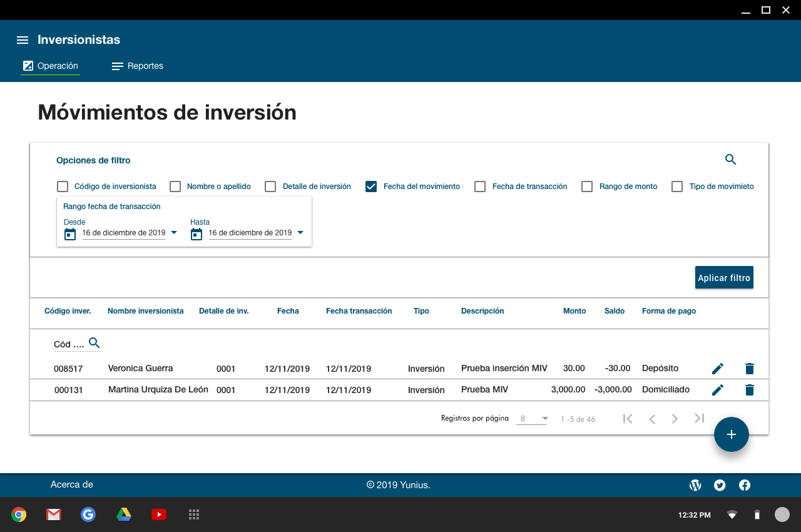Open the Twitter link in footer
Screen dimensions: 801x532
(x=720, y=485)
